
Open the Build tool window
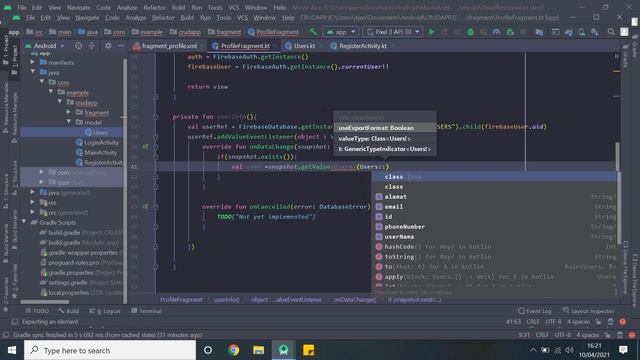coord(69,311)
